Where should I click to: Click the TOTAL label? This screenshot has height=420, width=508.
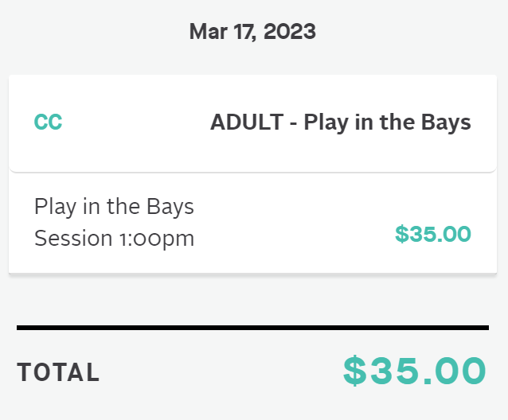58,372
